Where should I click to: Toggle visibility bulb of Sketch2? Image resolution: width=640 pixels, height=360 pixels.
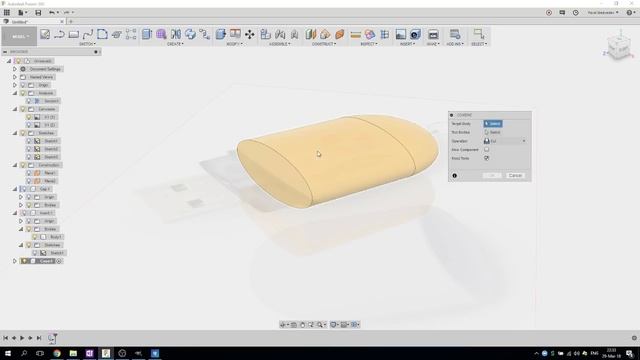(29, 149)
